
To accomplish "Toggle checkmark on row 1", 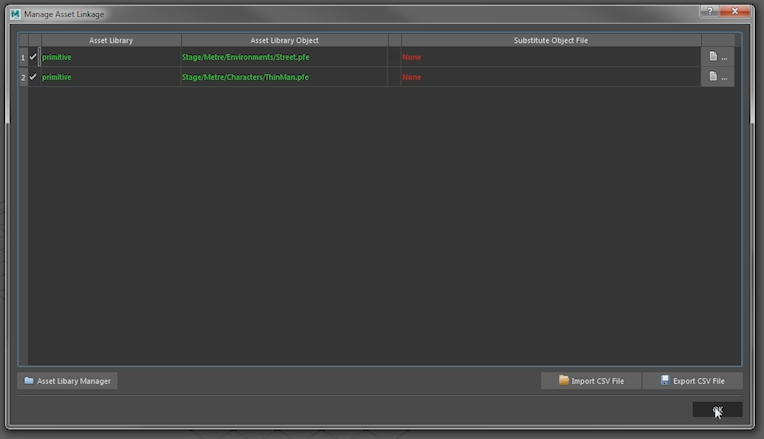I will pyautogui.click(x=33, y=58).
